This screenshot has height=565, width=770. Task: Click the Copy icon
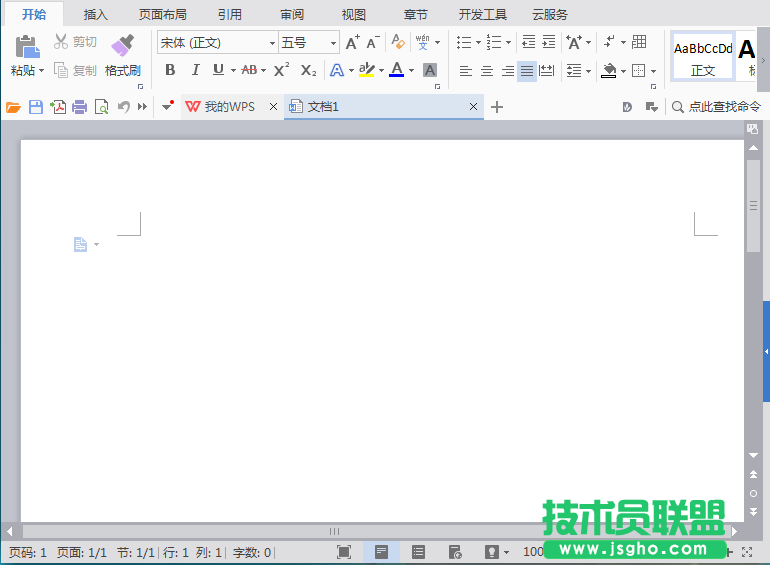click(x=60, y=70)
